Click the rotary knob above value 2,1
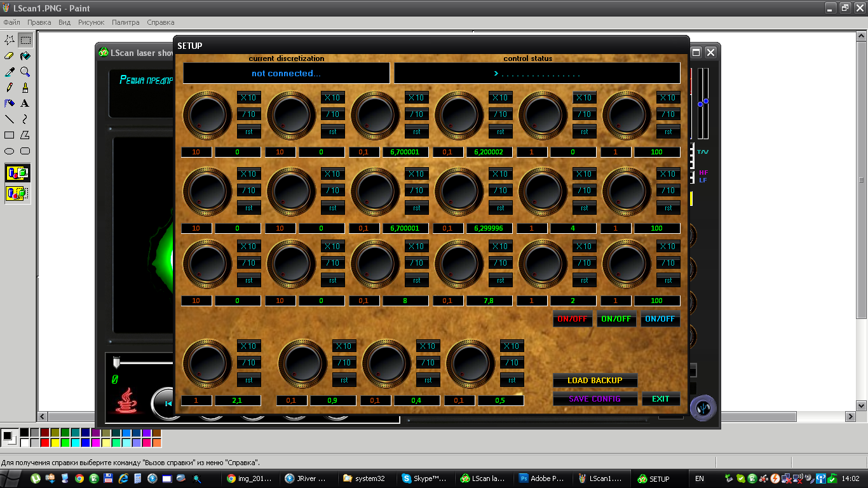Screen dimensions: 868x488 click(208, 363)
